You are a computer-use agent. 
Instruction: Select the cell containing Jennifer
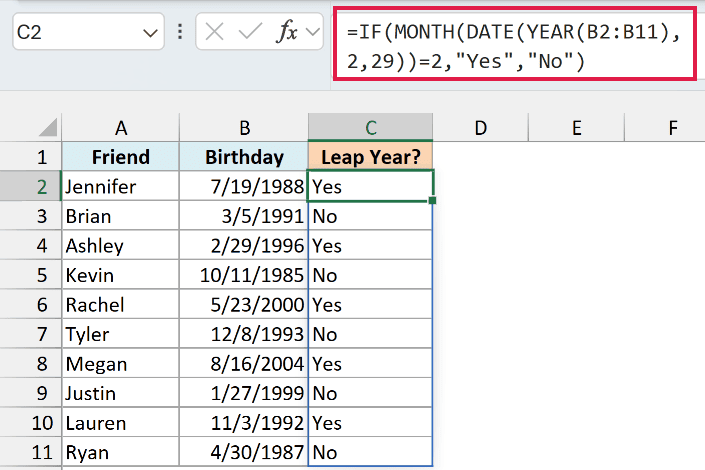[x=120, y=186]
